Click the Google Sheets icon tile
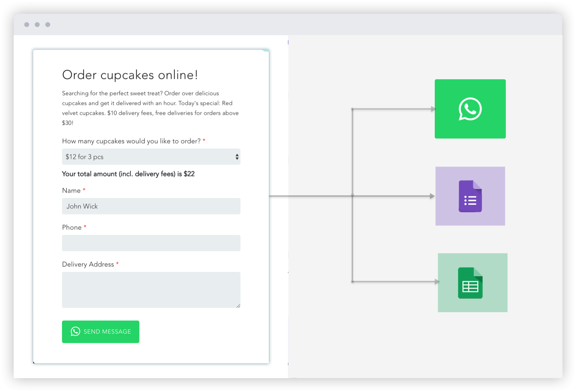Screen dimensions: 576x392 [x=472, y=283]
